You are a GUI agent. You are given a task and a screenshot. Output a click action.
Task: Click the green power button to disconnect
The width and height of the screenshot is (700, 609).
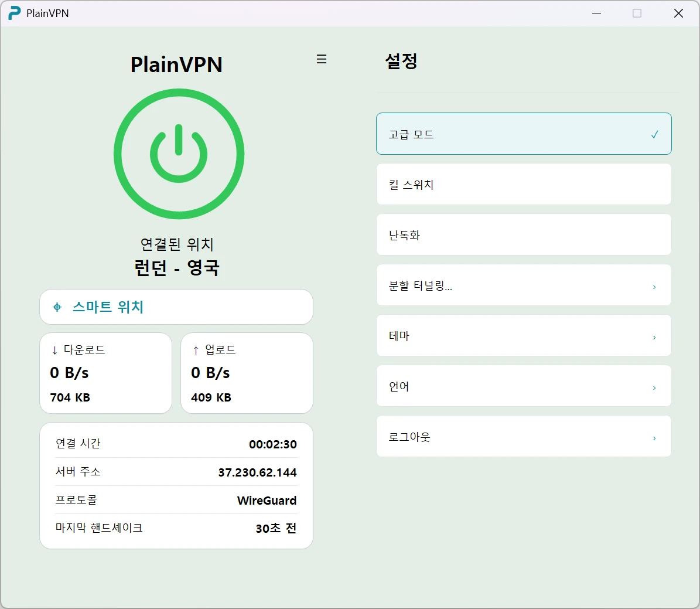179,154
